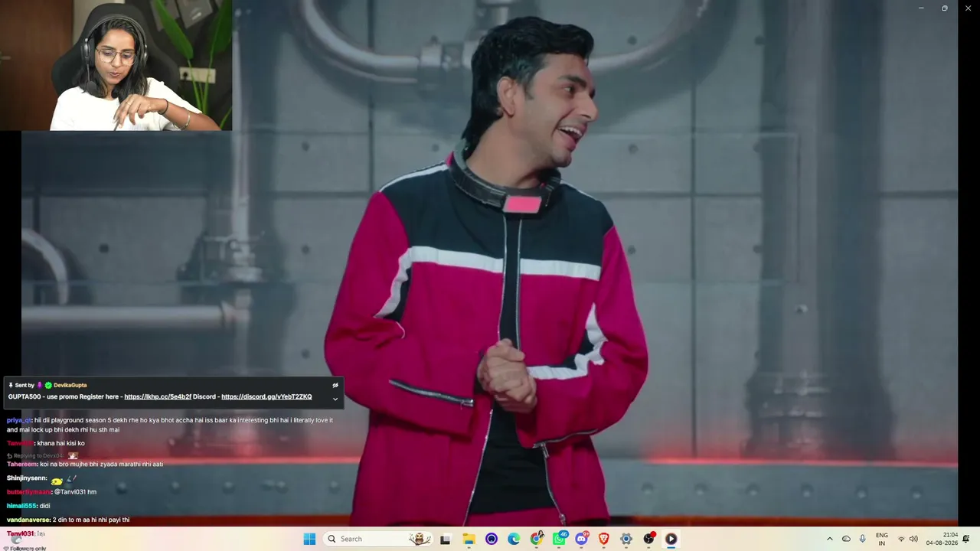This screenshot has width=980, height=551.
Task: Restore down the video player window
Action: click(944, 8)
